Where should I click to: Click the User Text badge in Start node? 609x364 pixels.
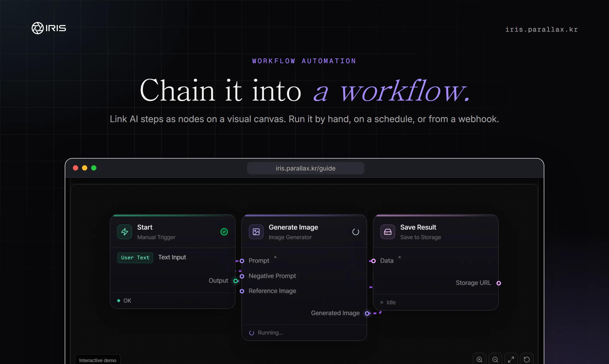coord(135,257)
